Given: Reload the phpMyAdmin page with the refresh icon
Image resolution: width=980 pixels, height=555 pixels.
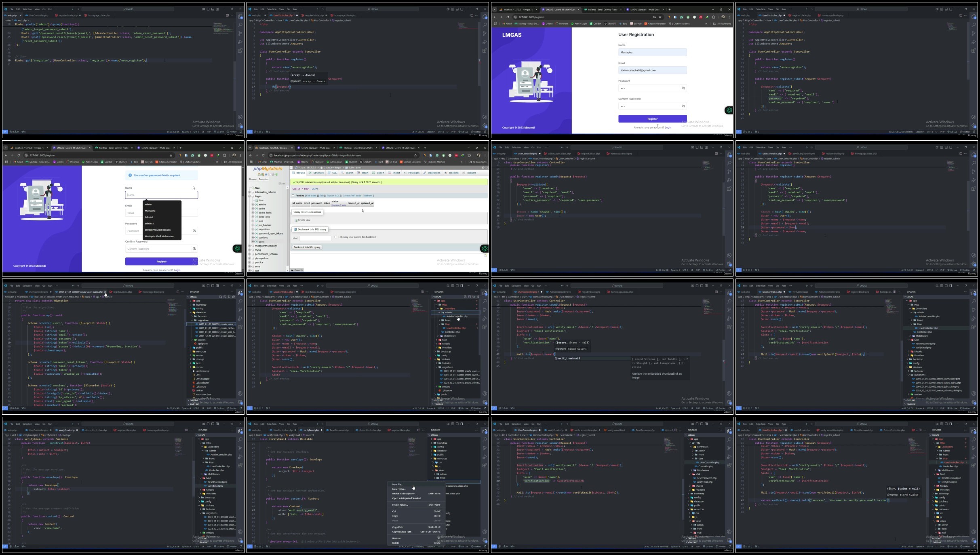Looking at the screenshot, I should click(x=263, y=155).
